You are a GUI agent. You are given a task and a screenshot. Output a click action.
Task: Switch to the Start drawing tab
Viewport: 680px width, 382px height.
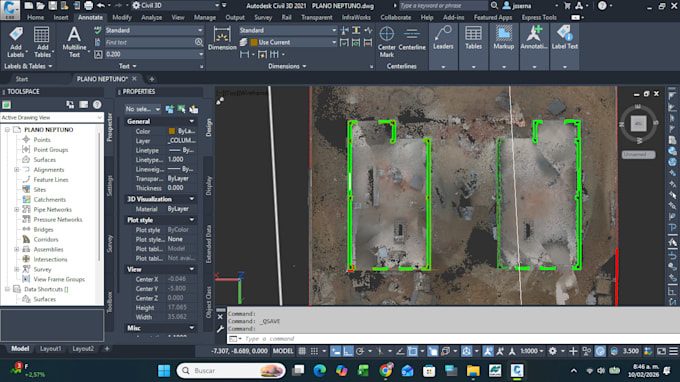point(22,79)
